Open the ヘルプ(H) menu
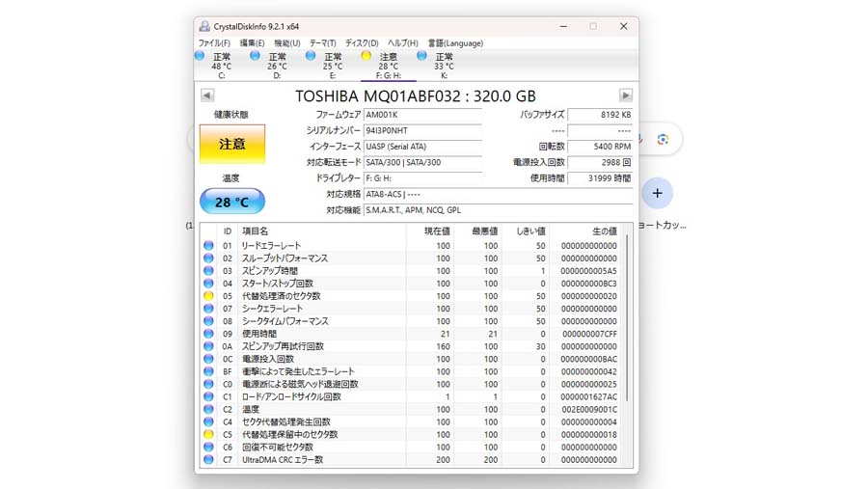 [x=403, y=42]
